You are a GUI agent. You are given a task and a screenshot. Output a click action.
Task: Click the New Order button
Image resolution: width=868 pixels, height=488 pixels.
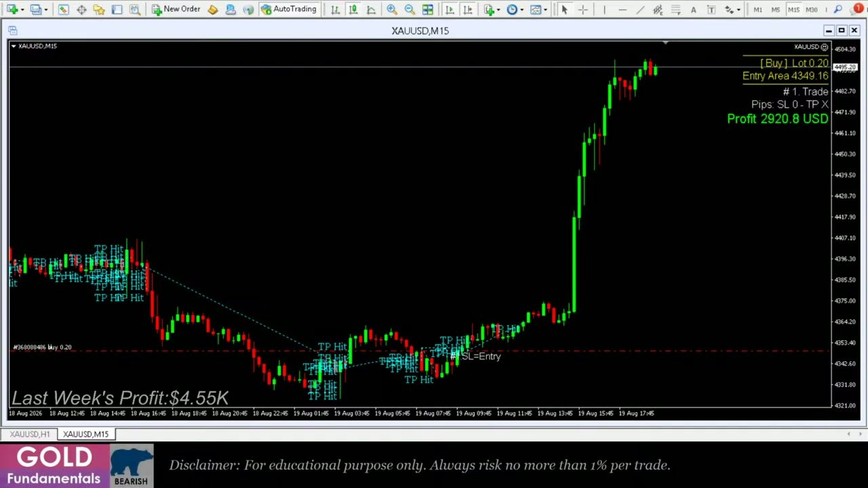click(176, 9)
